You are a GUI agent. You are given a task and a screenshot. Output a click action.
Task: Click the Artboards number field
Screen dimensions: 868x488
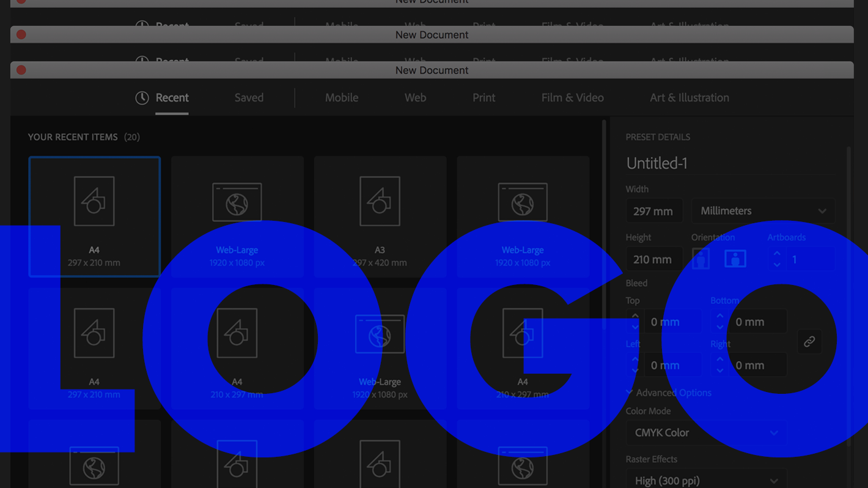(811, 259)
